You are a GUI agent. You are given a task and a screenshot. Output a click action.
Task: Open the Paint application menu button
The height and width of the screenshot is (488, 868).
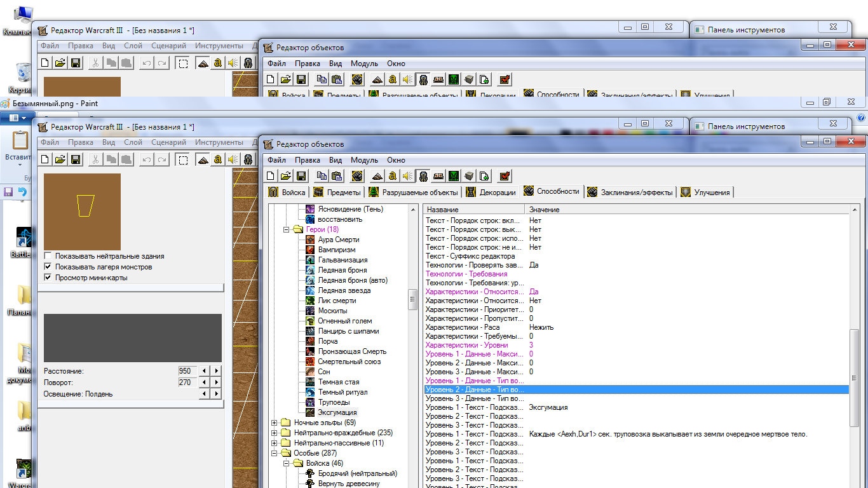pos(17,118)
